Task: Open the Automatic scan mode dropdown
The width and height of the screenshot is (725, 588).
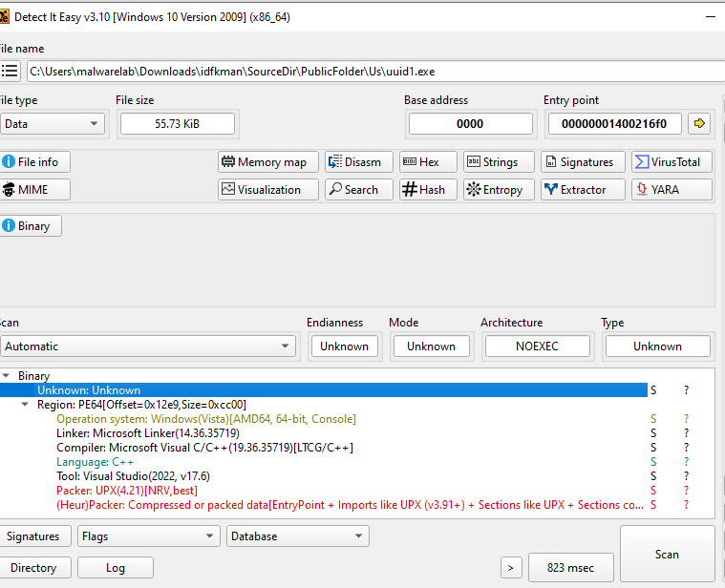Action: click(147, 346)
